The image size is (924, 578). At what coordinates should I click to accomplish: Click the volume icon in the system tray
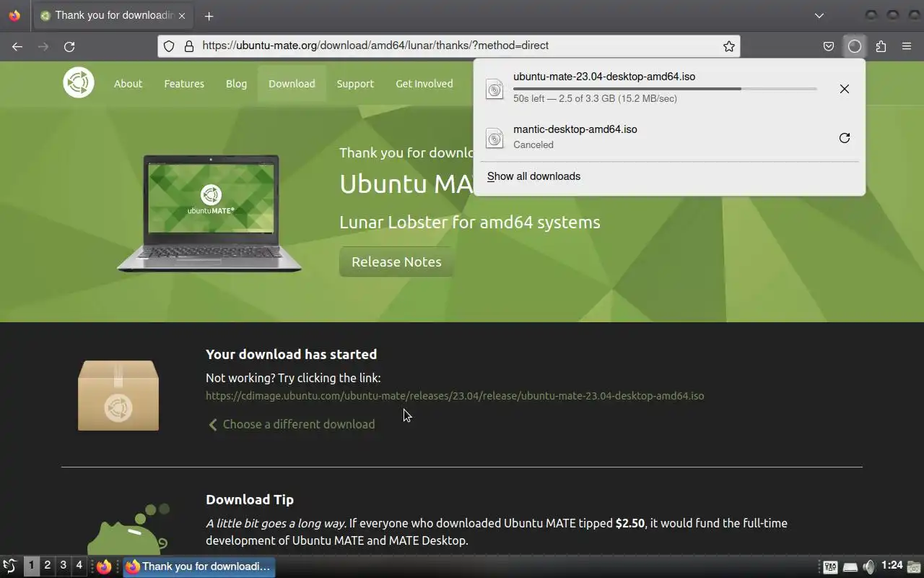click(869, 567)
